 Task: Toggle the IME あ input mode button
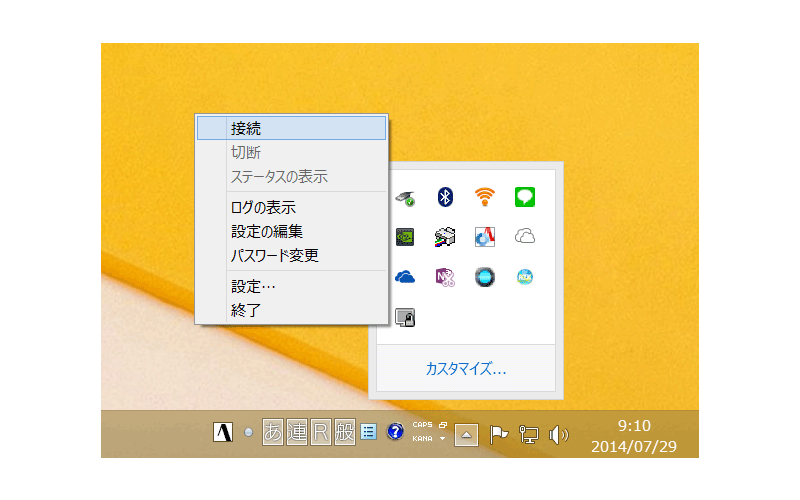(272, 432)
